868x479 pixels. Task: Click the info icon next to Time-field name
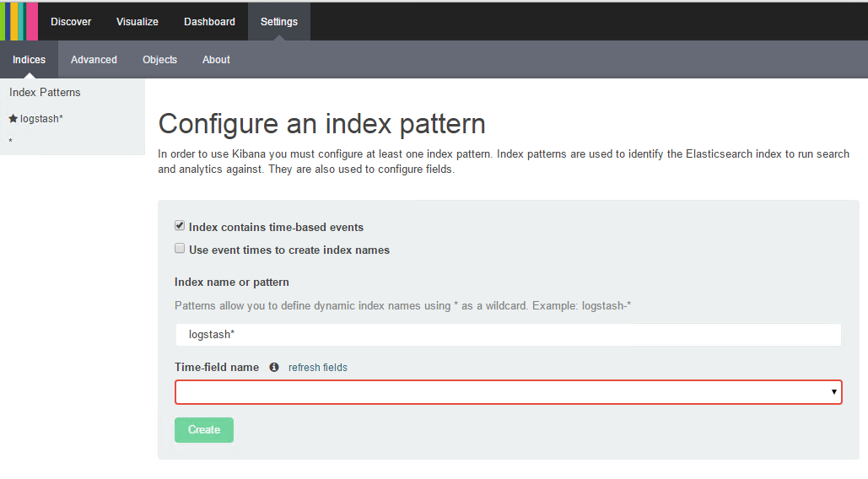pyautogui.click(x=274, y=368)
